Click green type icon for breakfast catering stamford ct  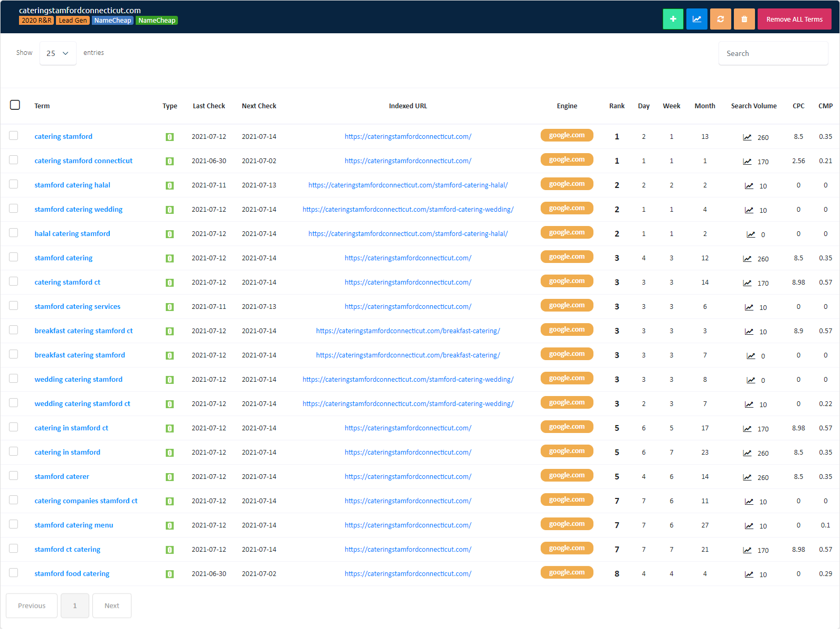pos(169,331)
